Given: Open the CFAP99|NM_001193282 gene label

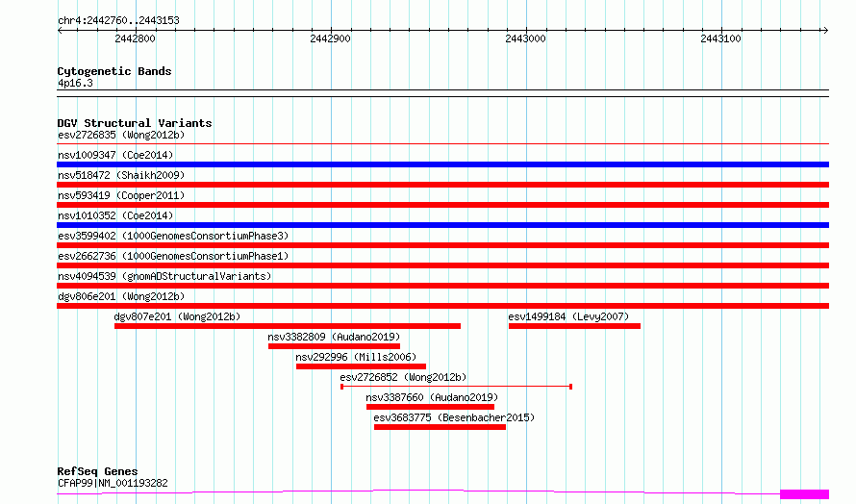Looking at the screenshot, I should pos(113,483).
